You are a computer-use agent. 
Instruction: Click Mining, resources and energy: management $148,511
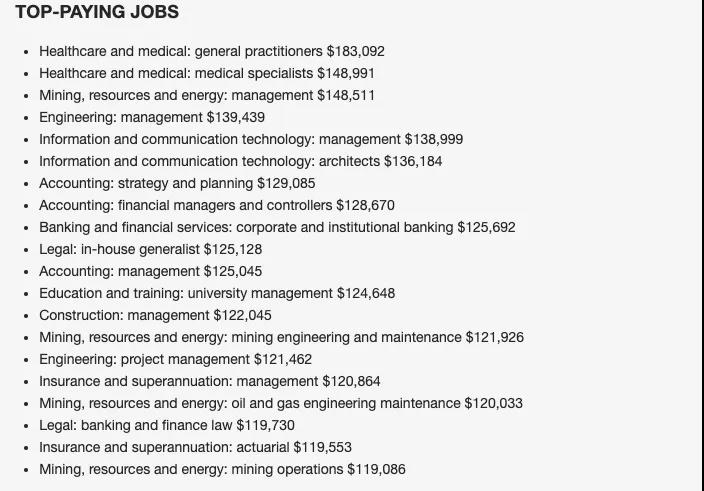207,95
